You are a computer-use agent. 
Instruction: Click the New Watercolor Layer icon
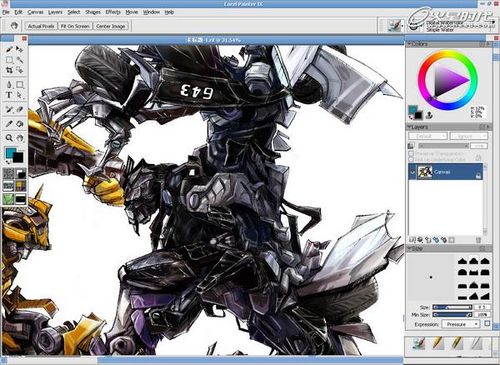coord(436,240)
